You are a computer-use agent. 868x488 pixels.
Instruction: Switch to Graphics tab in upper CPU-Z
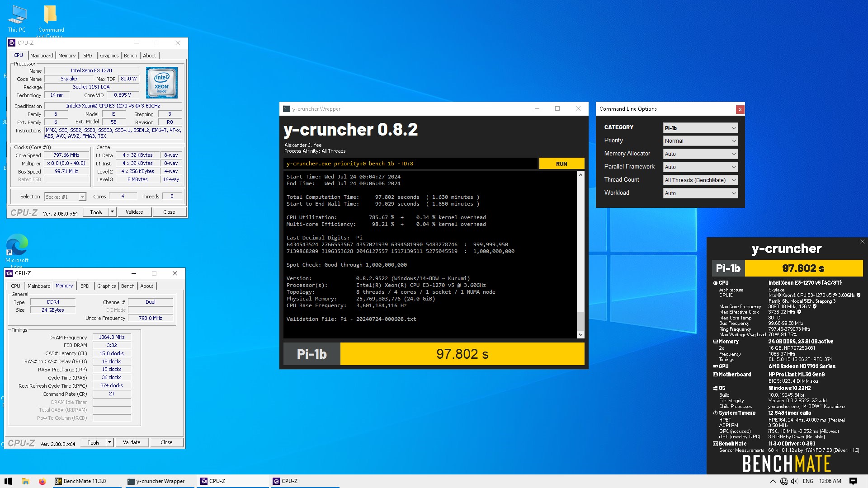pos(109,56)
